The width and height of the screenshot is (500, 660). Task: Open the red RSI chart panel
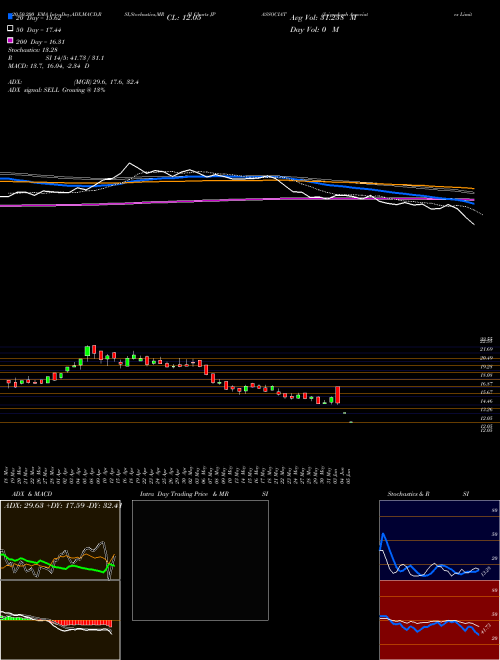point(439,620)
